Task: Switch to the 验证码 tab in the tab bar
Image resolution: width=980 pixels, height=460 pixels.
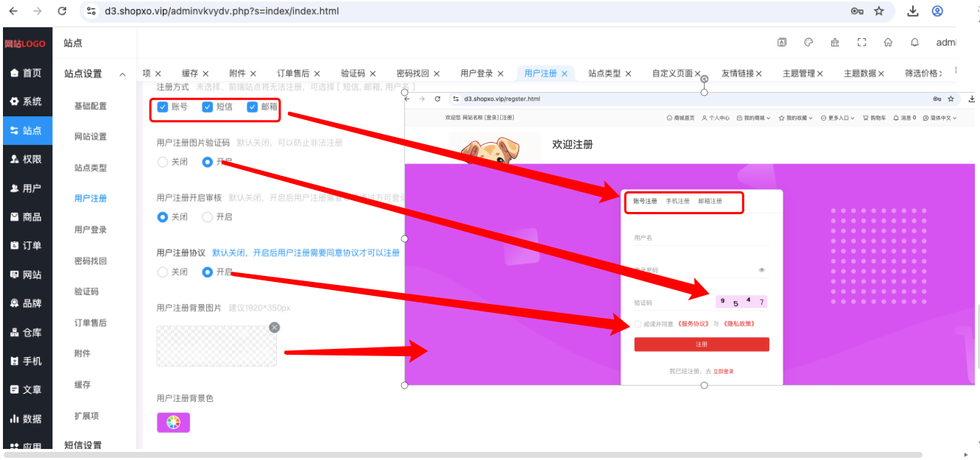Action: tap(353, 74)
